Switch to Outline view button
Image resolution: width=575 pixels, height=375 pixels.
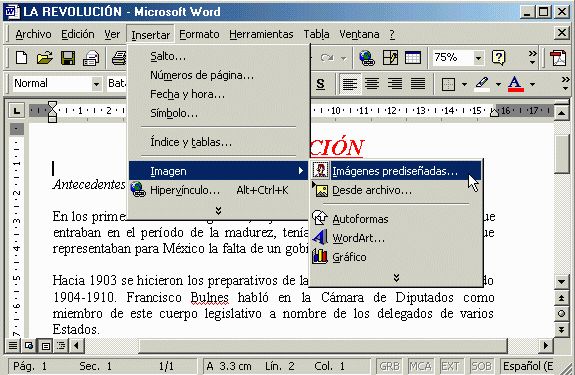(x=61, y=345)
